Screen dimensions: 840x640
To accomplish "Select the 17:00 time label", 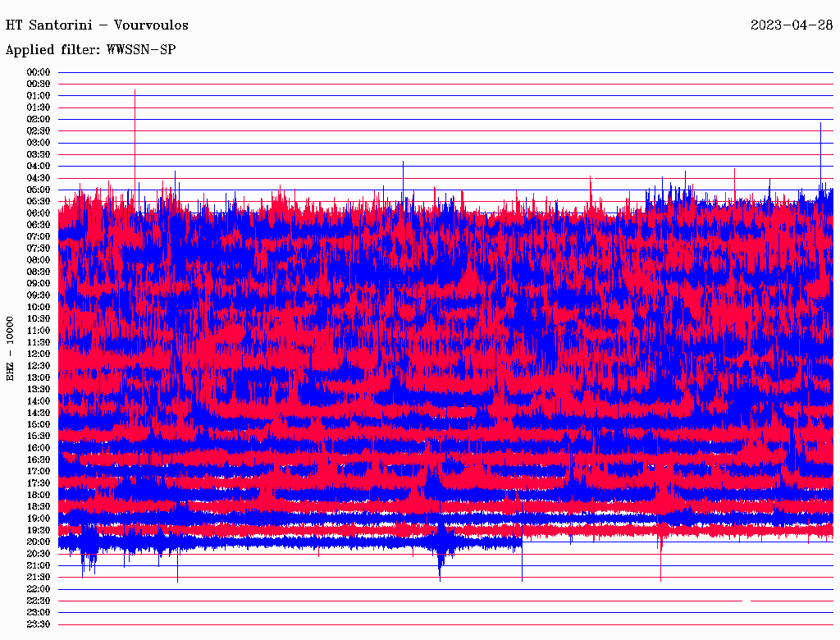I will [x=39, y=471].
